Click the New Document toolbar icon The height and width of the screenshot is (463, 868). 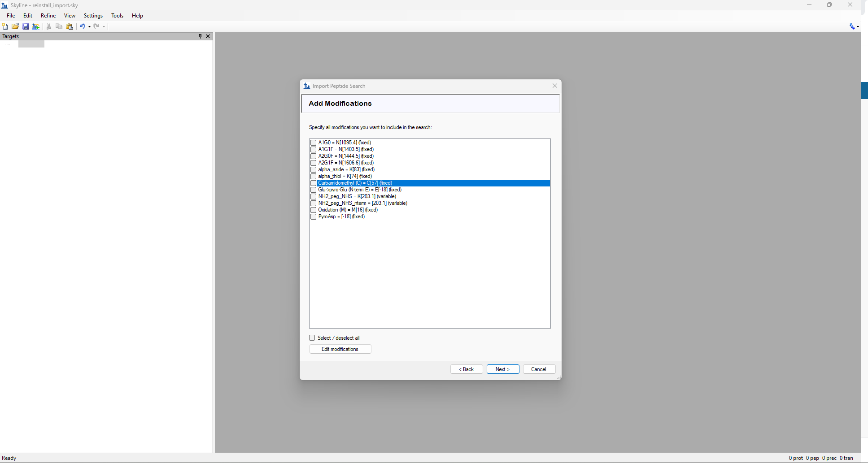(5, 26)
